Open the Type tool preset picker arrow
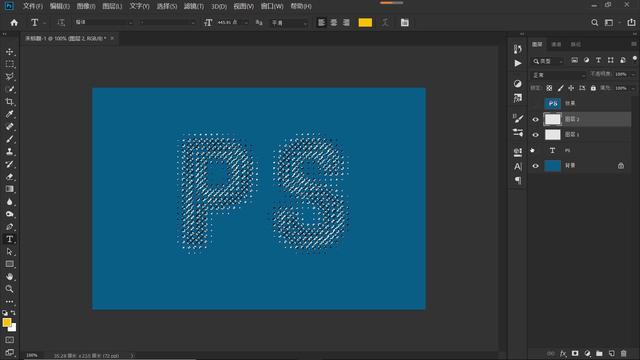This screenshot has width=640, height=360. pos(44,23)
